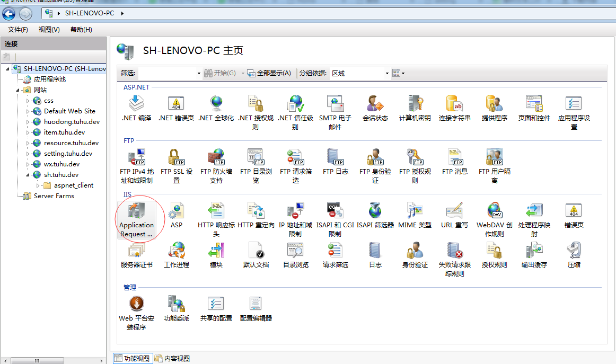Open 默认文档 feature
Screen dimensions: 616x364
click(x=256, y=255)
